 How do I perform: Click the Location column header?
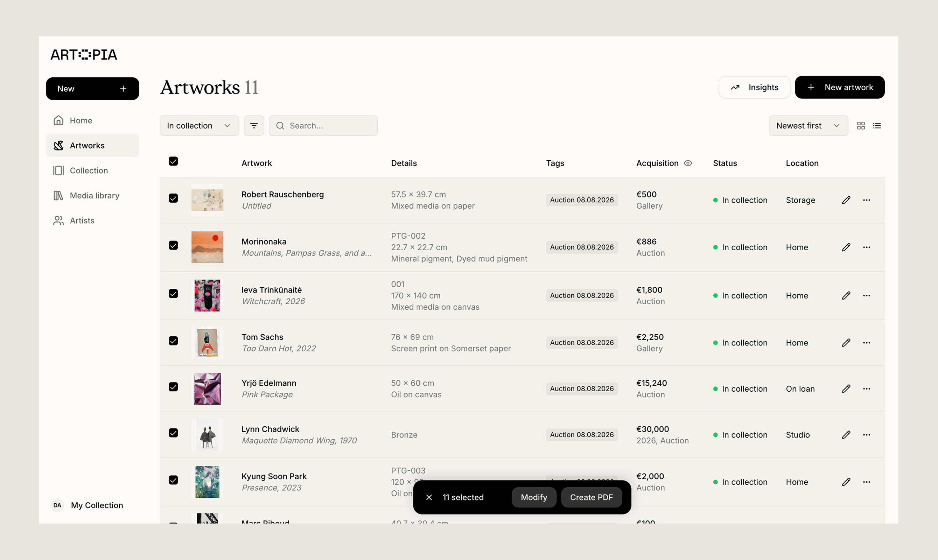pyautogui.click(x=802, y=163)
